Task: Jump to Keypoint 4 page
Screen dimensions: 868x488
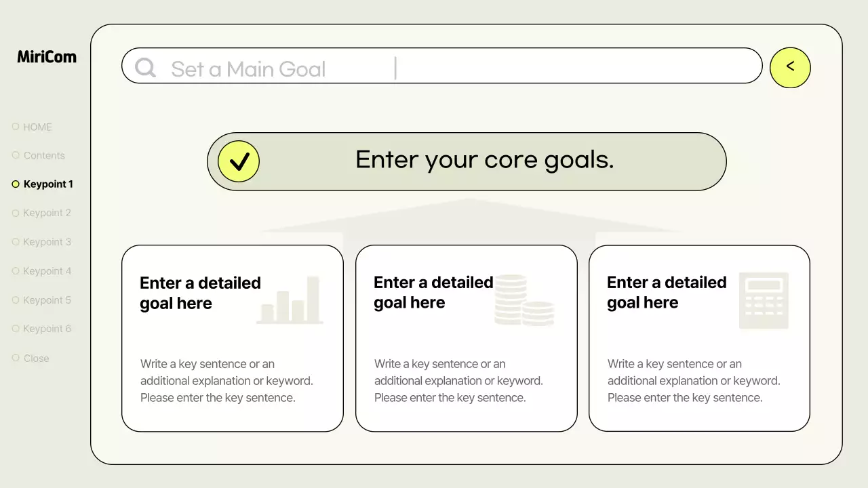Action: click(47, 271)
